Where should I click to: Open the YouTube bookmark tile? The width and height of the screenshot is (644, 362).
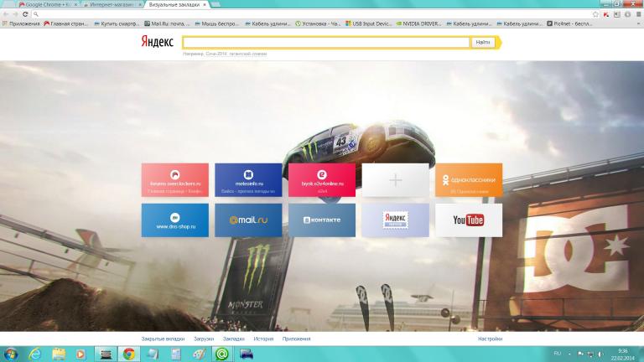pyautogui.click(x=469, y=220)
